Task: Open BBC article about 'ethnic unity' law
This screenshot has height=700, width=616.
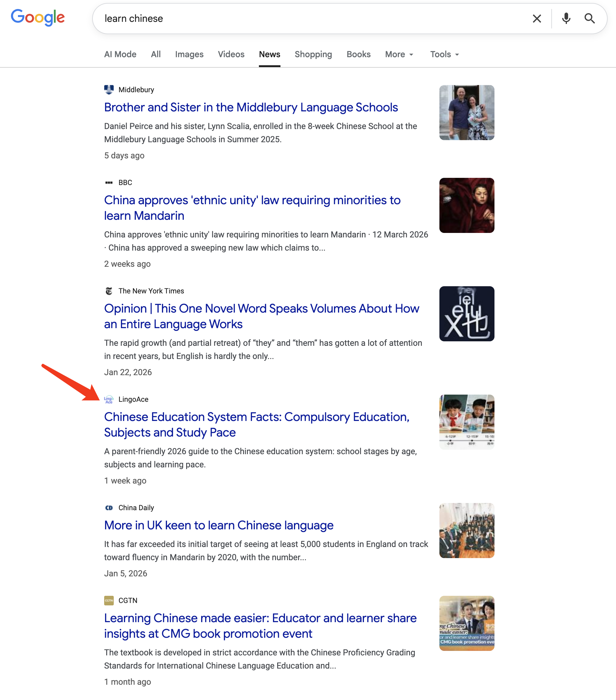Action: tap(252, 208)
